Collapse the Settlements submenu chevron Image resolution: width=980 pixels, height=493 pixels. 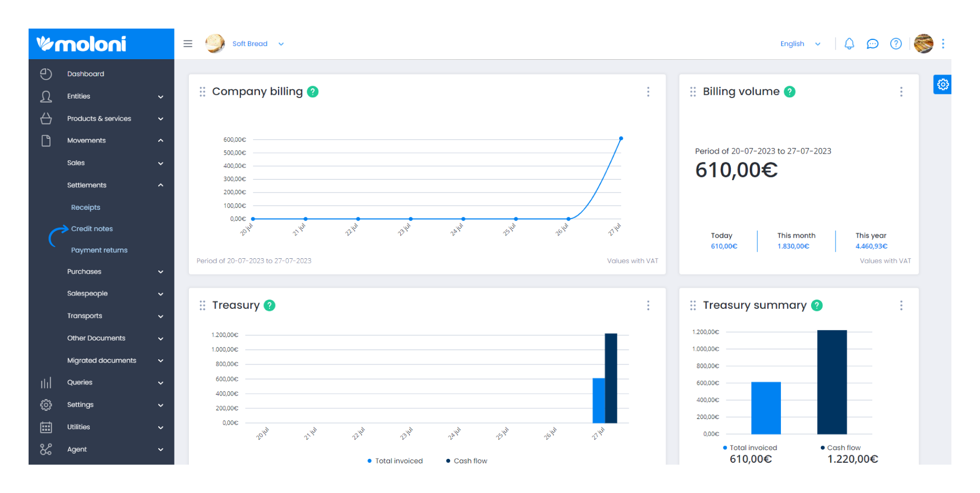click(161, 185)
